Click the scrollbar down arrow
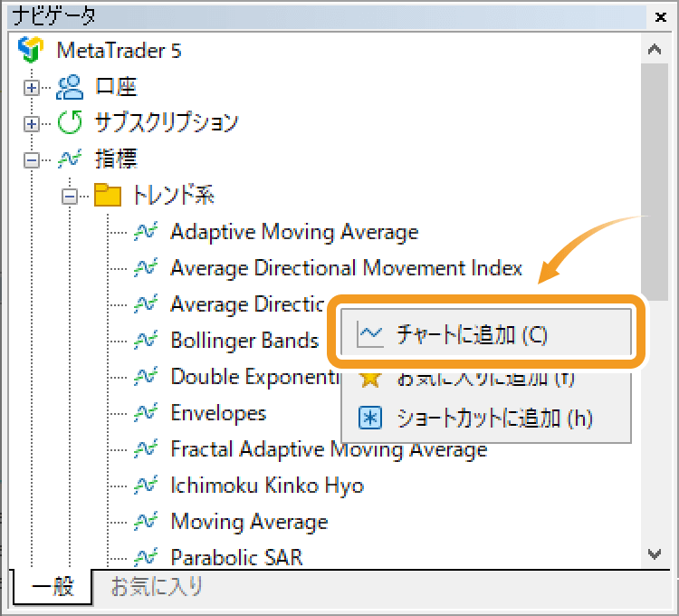Viewport: 679px width, 616px height. [x=655, y=553]
